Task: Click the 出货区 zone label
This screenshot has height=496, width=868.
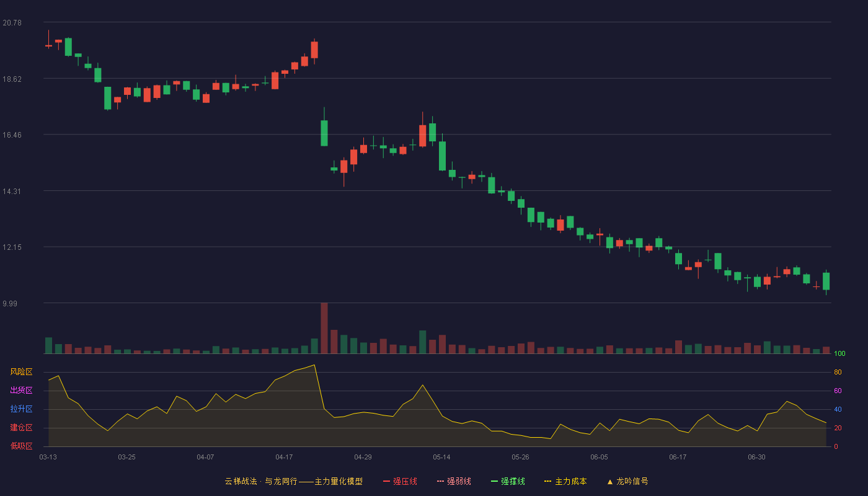Action: [21, 391]
